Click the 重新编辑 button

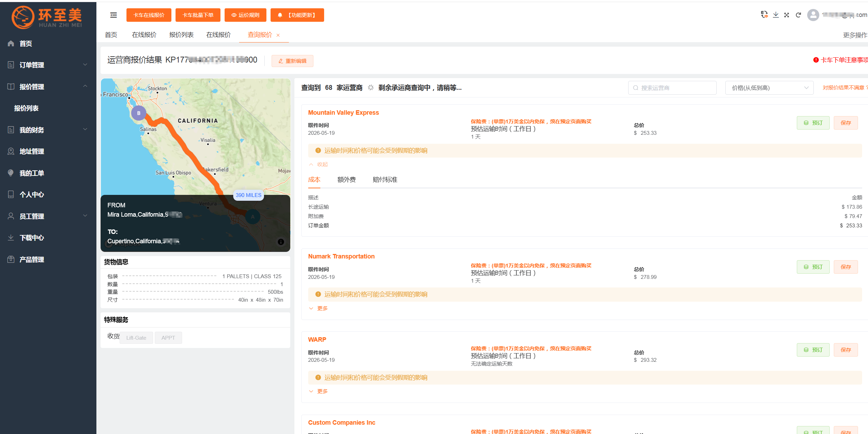pos(292,61)
